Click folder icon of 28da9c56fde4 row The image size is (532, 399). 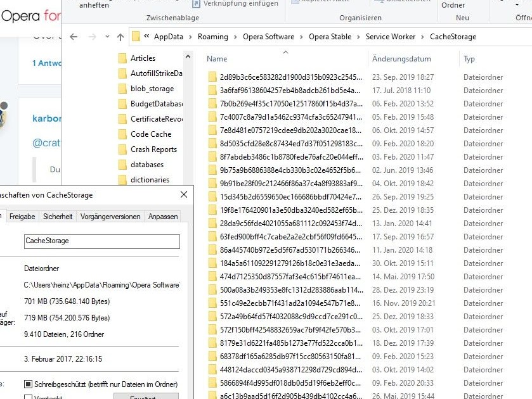(x=212, y=223)
